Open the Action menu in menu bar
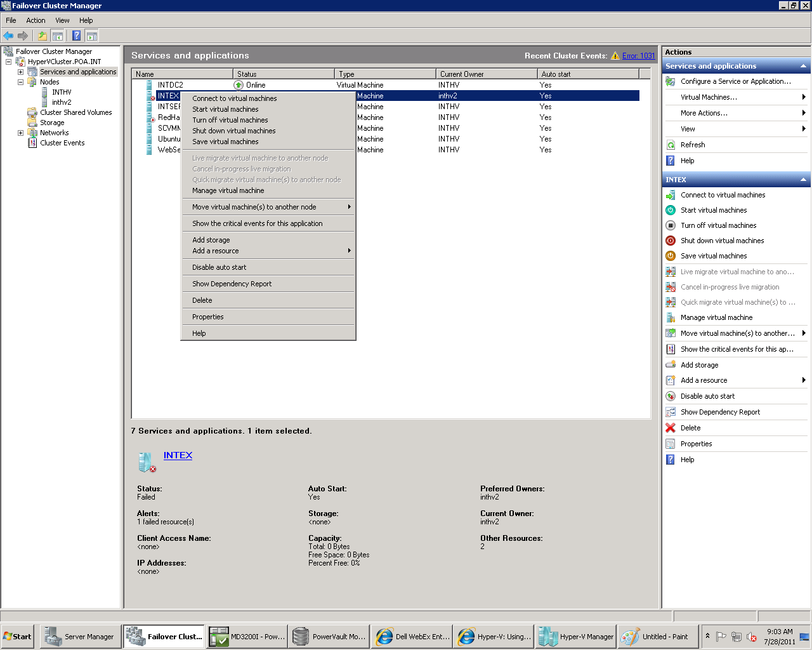The image size is (812, 650). [x=36, y=20]
